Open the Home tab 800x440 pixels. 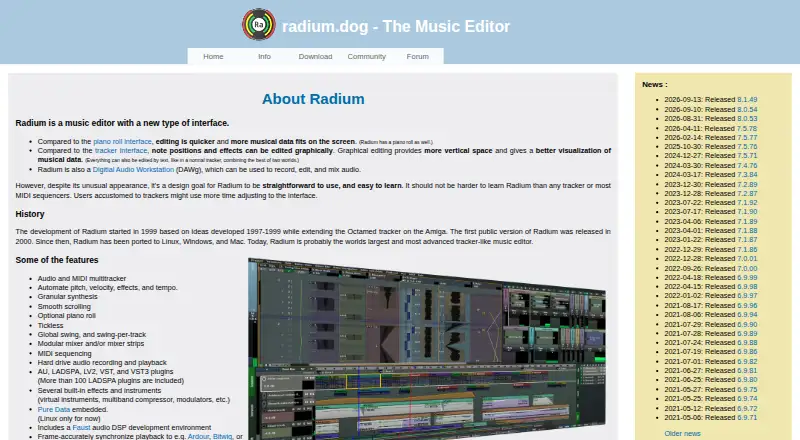click(x=213, y=57)
